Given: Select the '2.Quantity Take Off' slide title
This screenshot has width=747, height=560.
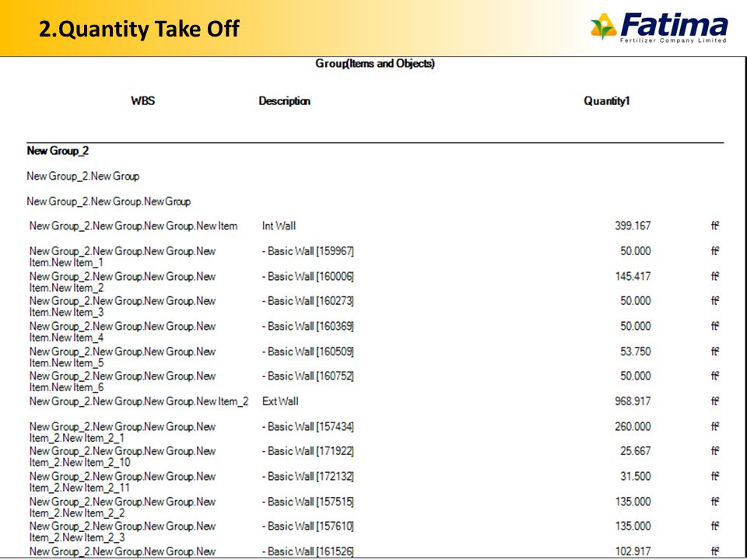Looking at the screenshot, I should coord(139,29).
